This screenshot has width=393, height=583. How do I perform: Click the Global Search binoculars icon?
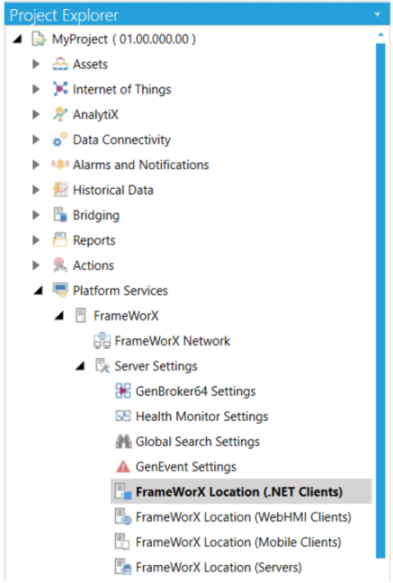[x=123, y=441]
